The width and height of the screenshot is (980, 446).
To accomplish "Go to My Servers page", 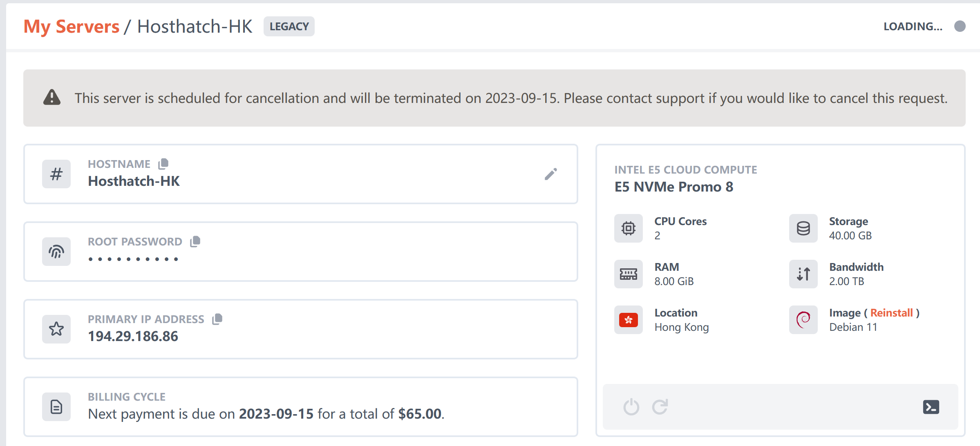I will click(72, 27).
